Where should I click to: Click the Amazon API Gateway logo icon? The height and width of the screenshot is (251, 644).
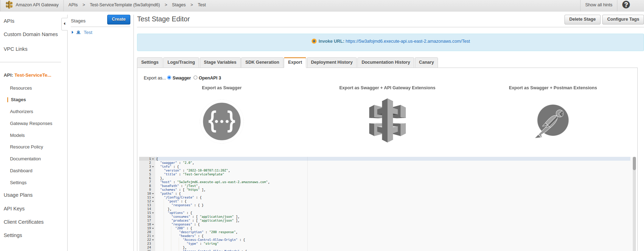(x=9, y=5)
